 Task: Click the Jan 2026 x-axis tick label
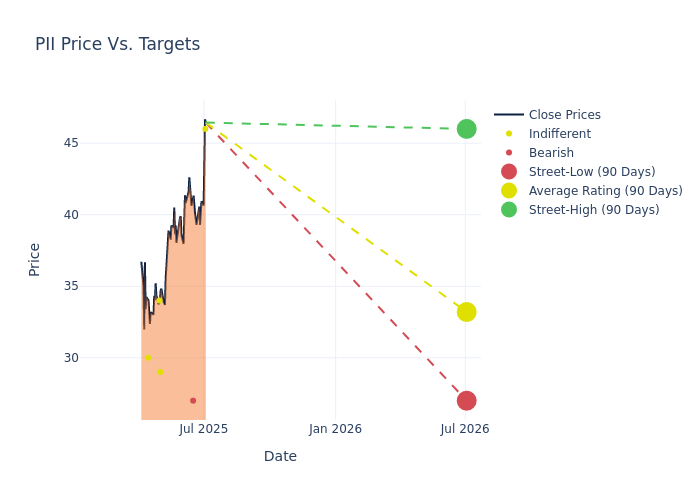(x=335, y=429)
